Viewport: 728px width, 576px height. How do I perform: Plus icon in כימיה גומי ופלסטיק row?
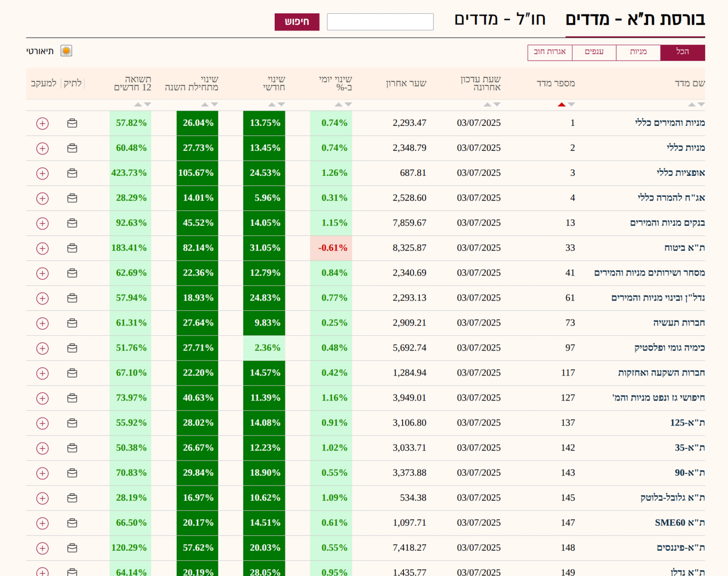42,348
